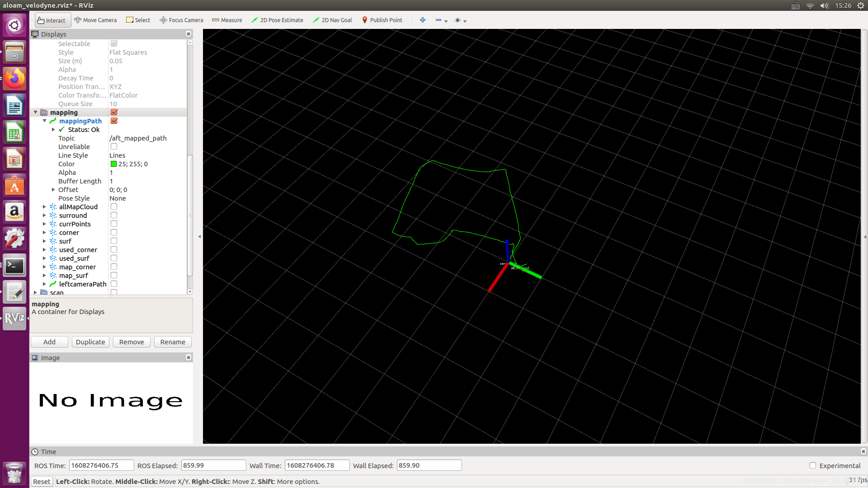Open the minus tool dropdown arrow
This screenshot has height=488, width=868.
coord(446,21)
